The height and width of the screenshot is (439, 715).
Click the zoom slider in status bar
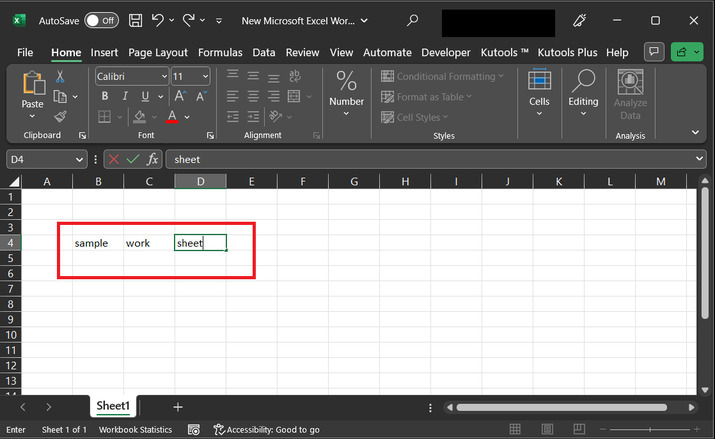pos(650,429)
